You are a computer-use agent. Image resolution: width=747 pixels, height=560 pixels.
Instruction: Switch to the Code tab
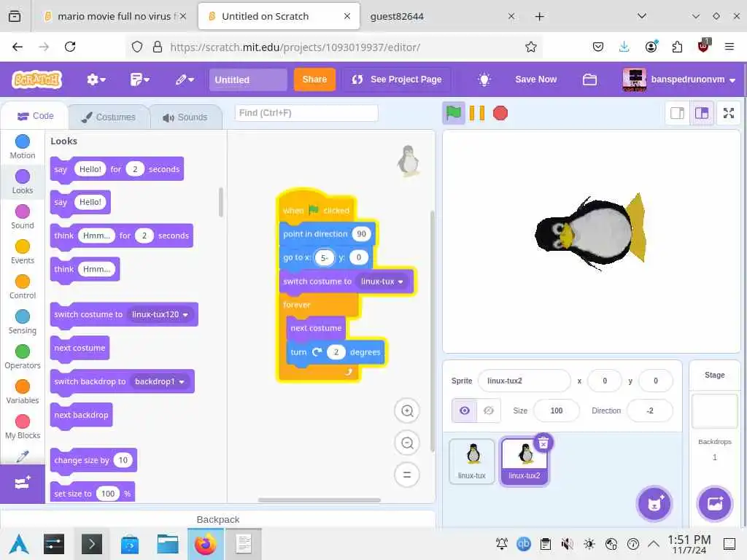click(35, 116)
